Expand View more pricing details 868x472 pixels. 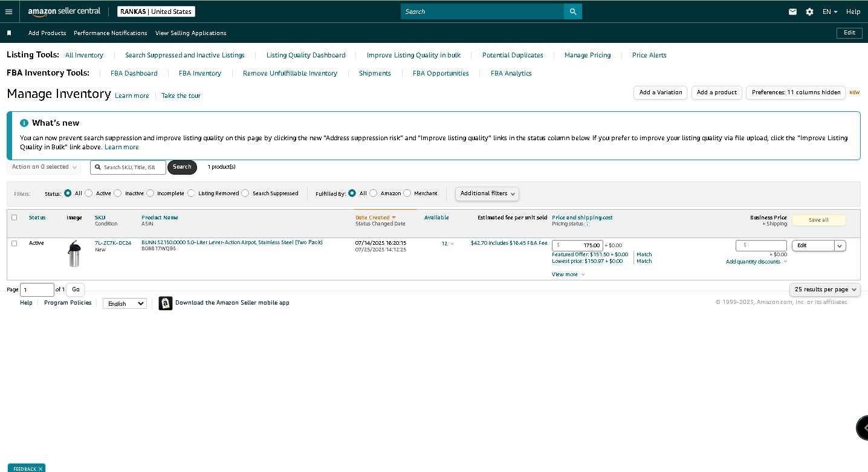tap(568, 274)
